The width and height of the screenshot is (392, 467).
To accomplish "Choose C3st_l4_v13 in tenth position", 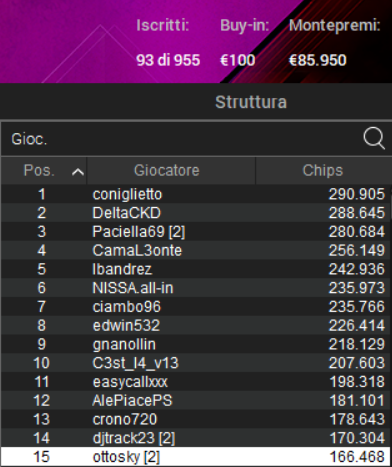I will point(195,363).
